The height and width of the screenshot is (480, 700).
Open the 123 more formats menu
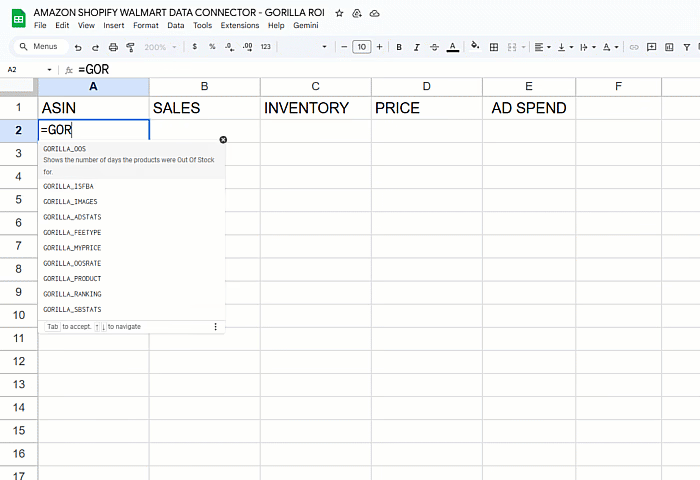click(x=266, y=46)
